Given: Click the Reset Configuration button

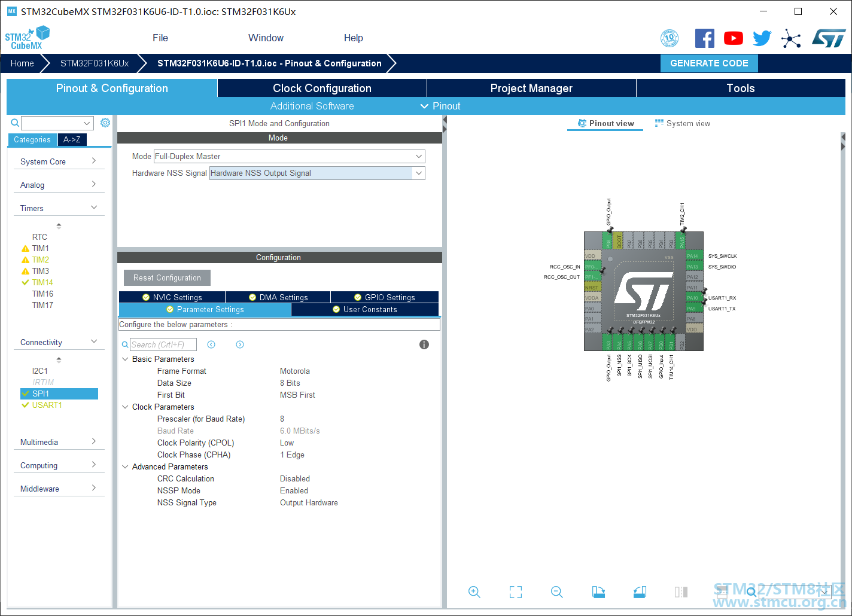Looking at the screenshot, I should 167,277.
